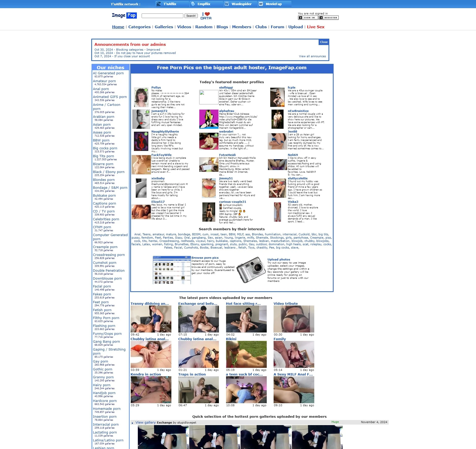Open Empflix from the network bar

pyautogui.click(x=204, y=4)
